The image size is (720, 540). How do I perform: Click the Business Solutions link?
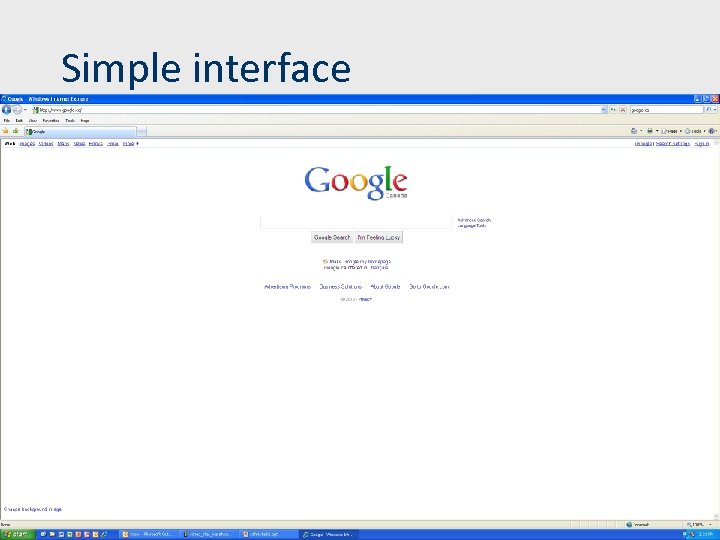point(341,287)
